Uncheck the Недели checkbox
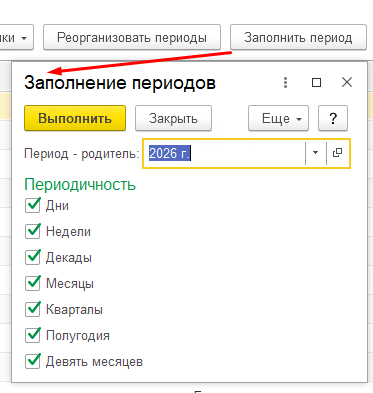The height and width of the screenshot is (393, 373). (x=33, y=231)
